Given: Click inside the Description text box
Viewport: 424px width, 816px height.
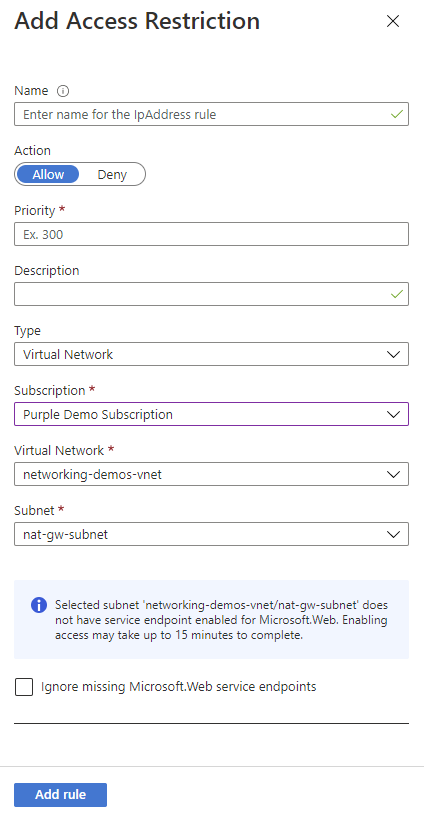Looking at the screenshot, I should click(x=211, y=294).
